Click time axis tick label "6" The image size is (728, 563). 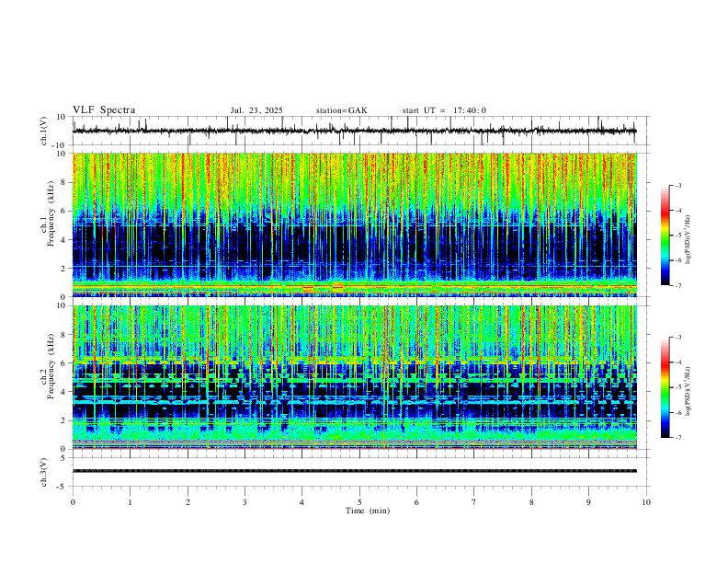tap(416, 502)
